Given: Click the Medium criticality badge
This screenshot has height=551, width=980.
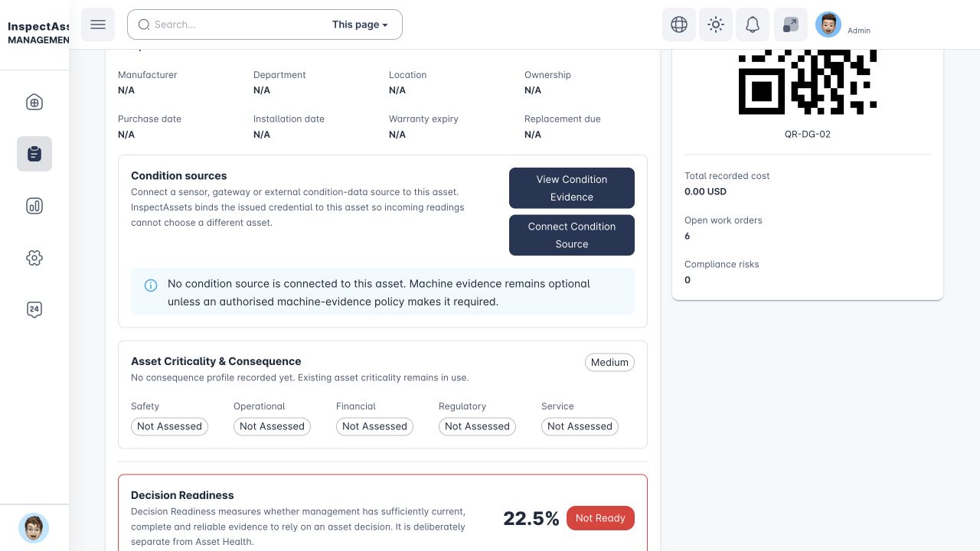Looking at the screenshot, I should tap(609, 362).
